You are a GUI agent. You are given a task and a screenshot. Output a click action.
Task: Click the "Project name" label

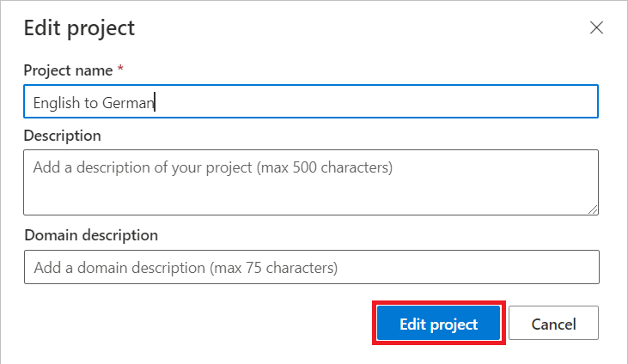[68, 70]
